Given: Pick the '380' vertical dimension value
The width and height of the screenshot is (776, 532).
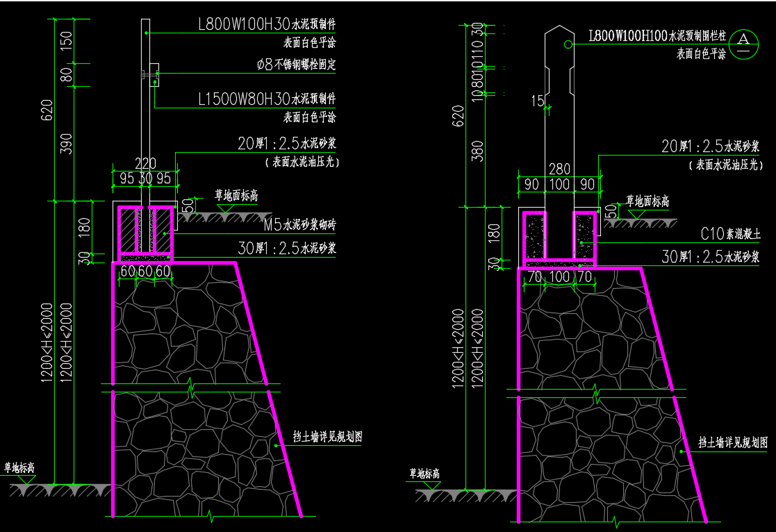Looking at the screenshot, I should click(x=477, y=151).
